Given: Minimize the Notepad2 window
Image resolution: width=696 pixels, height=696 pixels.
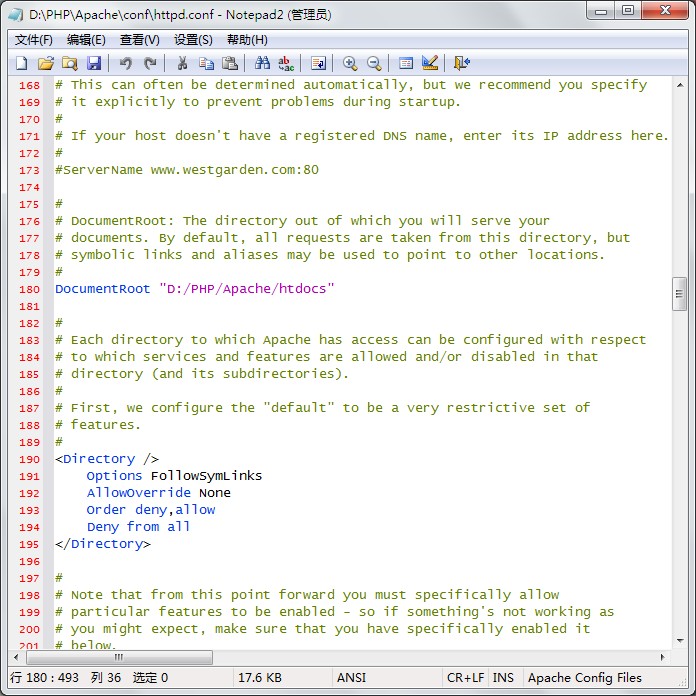Looking at the screenshot, I should click(x=601, y=11).
